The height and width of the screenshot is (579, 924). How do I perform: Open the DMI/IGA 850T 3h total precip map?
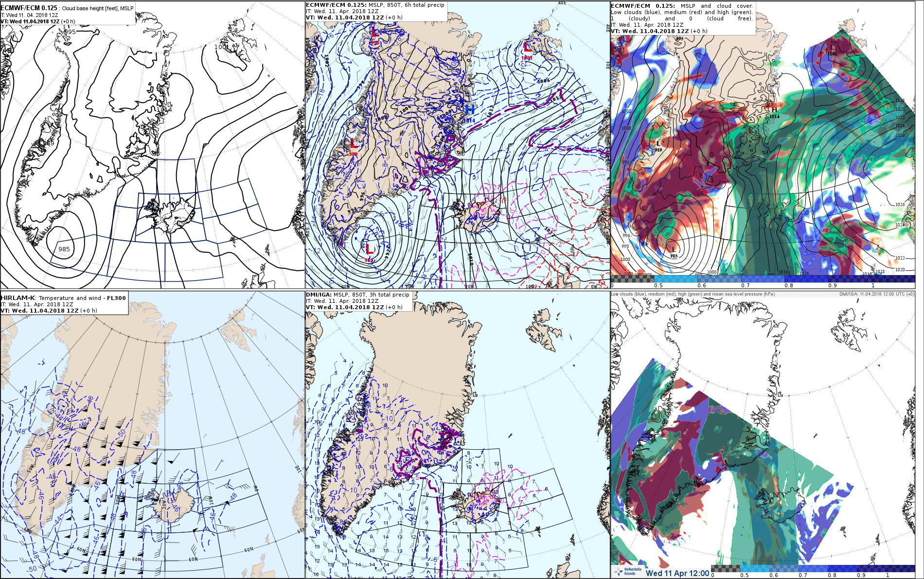pyautogui.click(x=457, y=435)
